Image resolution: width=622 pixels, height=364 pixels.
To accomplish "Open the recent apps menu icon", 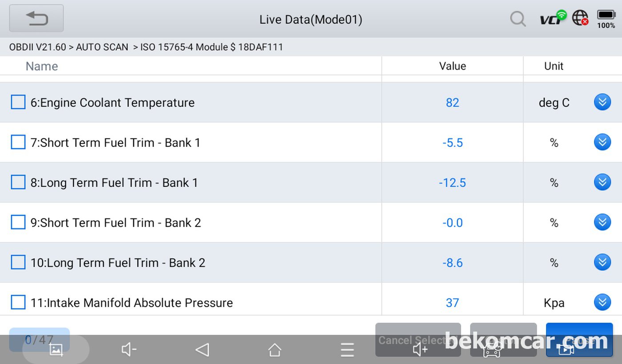I will tap(347, 350).
